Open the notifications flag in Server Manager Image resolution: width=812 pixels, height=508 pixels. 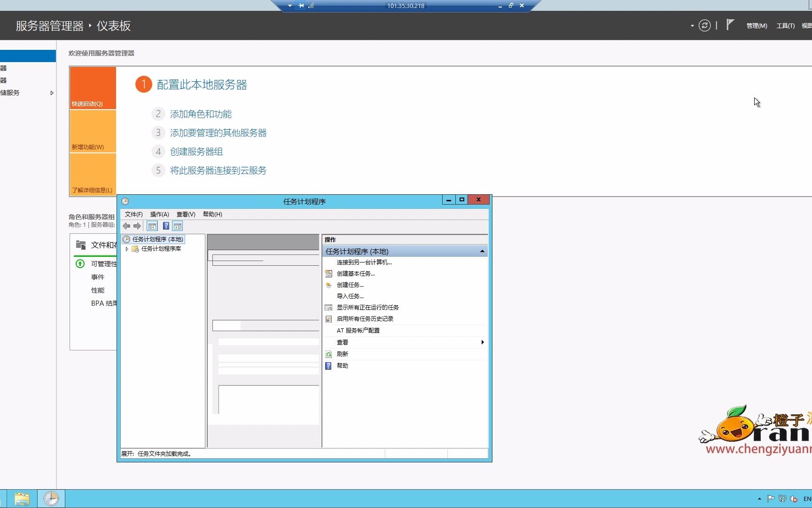pyautogui.click(x=730, y=25)
